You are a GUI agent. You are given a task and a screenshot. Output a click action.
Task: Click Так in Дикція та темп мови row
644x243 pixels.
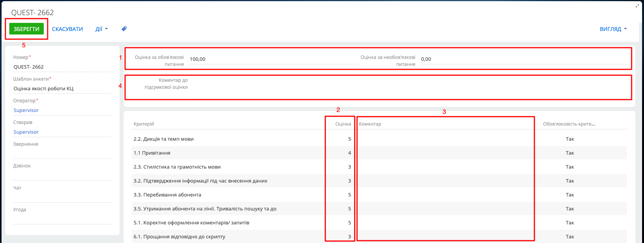pos(570,139)
